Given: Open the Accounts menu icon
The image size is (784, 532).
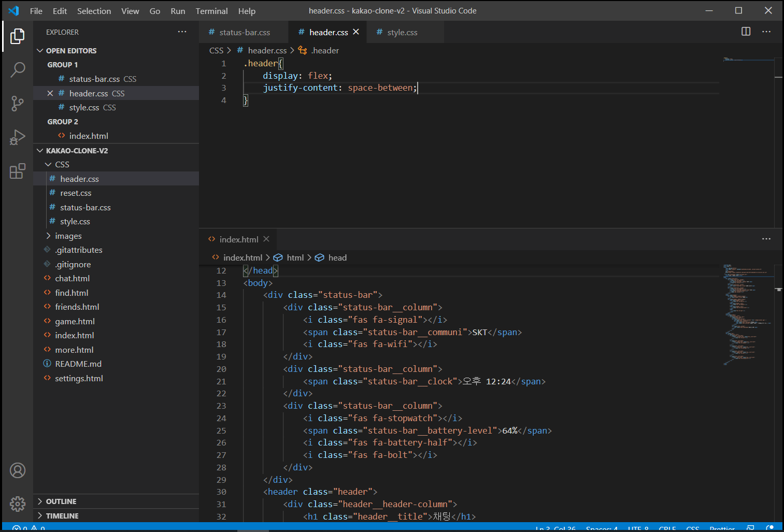Looking at the screenshot, I should coord(17,470).
